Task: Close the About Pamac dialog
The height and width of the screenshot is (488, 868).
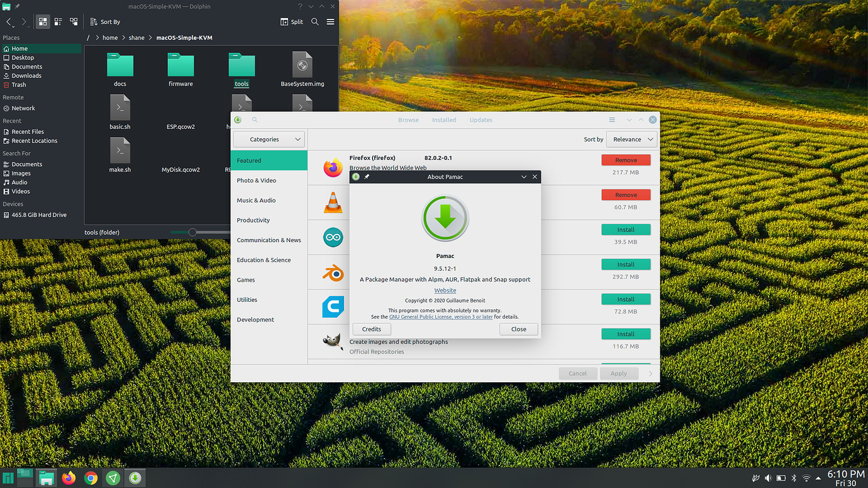Action: (519, 329)
